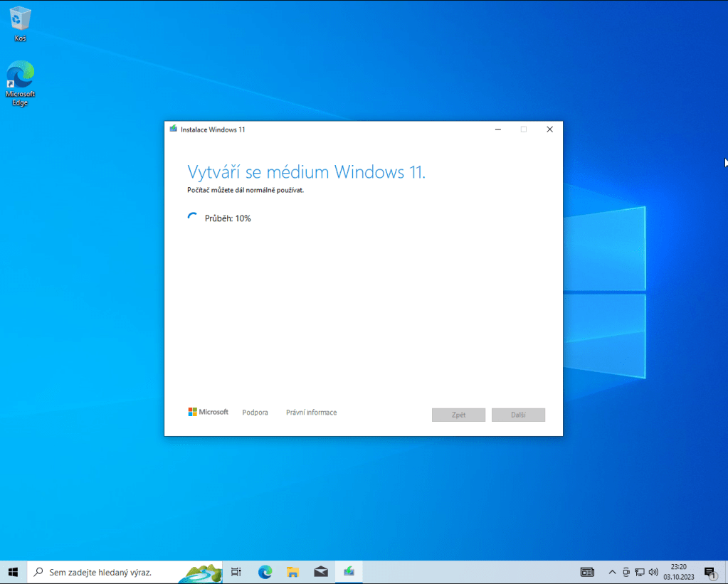Expand hidden system tray icons chevron

coord(612,572)
